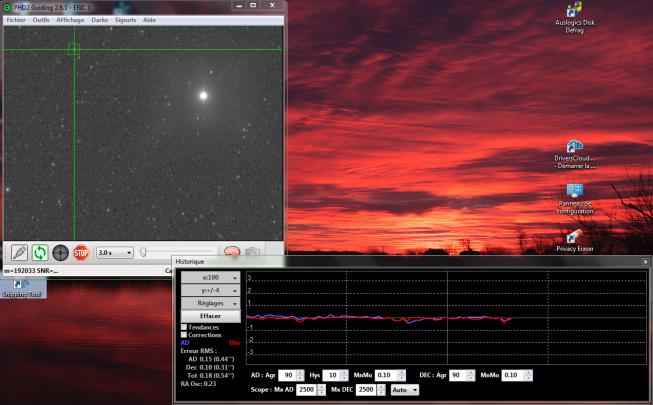Image resolution: width=653 pixels, height=405 pixels.
Task: Enable the Tendances checkbox
Action: [184, 327]
